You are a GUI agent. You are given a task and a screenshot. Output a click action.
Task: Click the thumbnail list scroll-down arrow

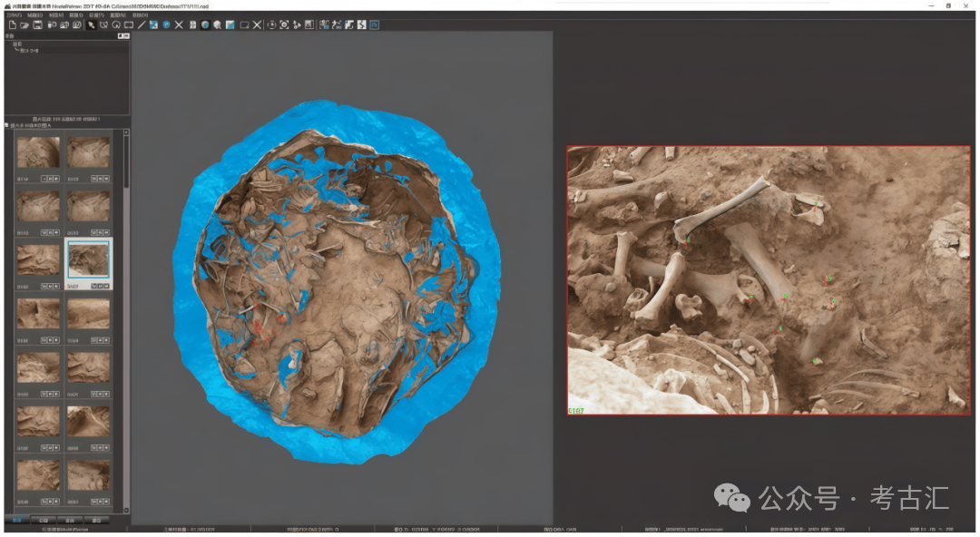pyautogui.click(x=126, y=509)
